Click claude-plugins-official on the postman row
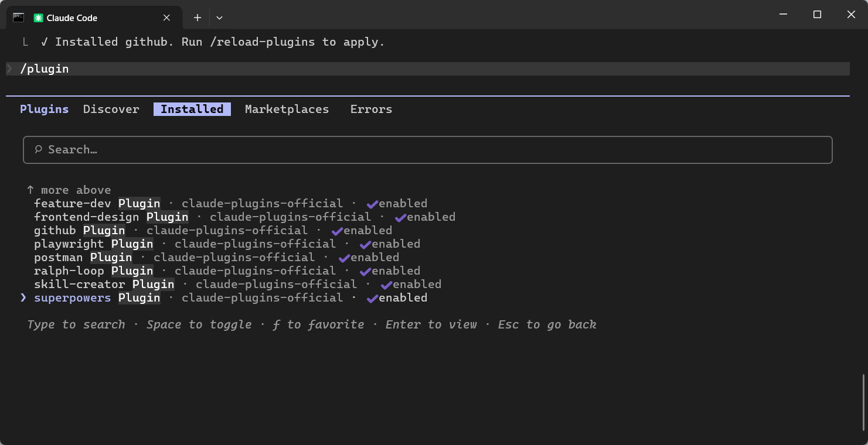868x445 pixels. (234, 258)
